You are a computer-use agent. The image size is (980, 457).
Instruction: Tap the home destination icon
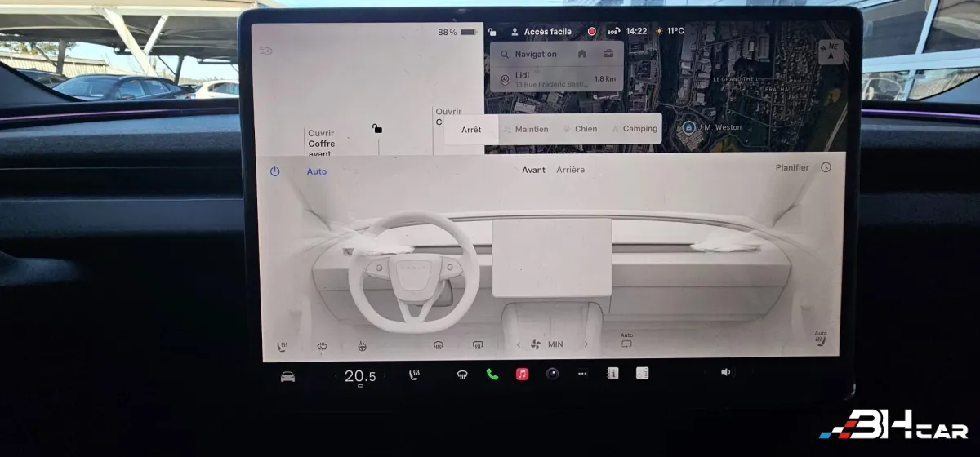(581, 55)
